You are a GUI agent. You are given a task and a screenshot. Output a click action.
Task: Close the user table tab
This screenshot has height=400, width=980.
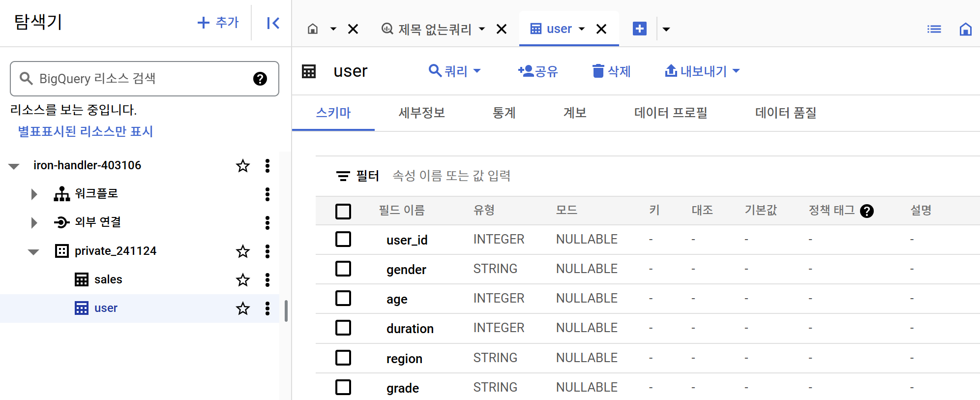(601, 29)
